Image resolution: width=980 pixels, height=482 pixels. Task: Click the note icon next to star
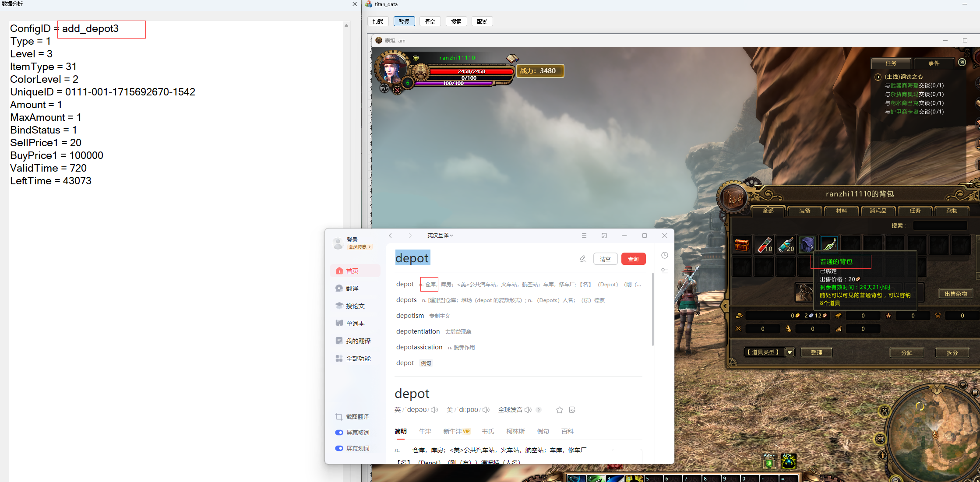coord(572,410)
